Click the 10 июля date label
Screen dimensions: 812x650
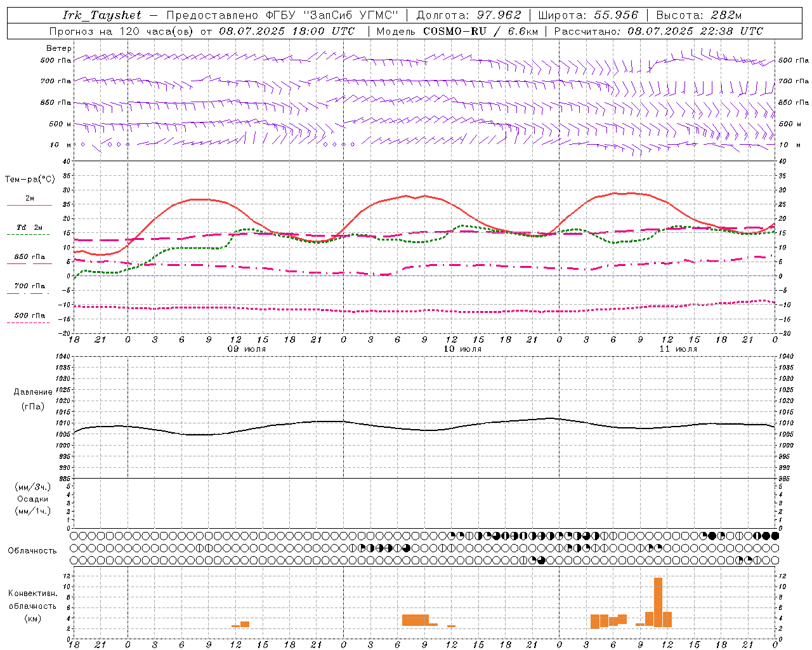coord(462,349)
